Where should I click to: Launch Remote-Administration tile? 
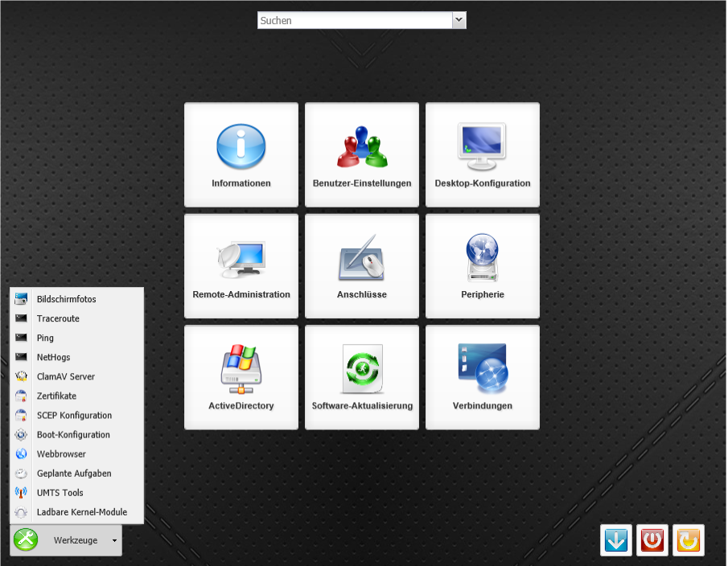click(x=241, y=266)
